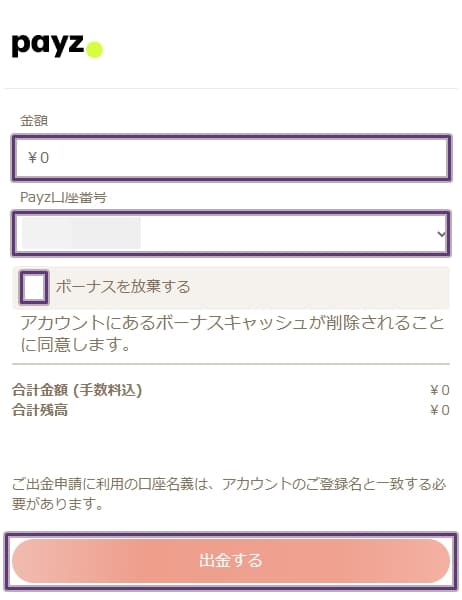Click the ¥0 total amount value
Image resolution: width=462 pixels, height=600 pixels.
pyautogui.click(x=439, y=390)
